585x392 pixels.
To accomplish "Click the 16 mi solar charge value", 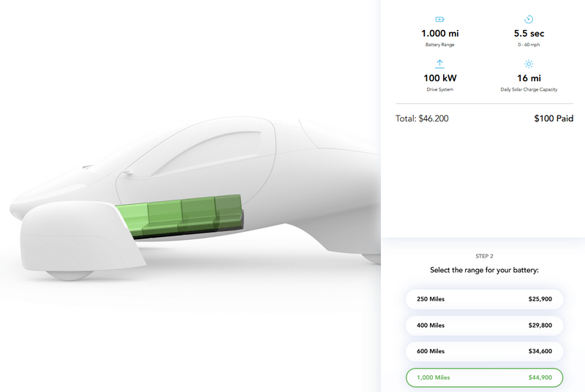I will (529, 78).
